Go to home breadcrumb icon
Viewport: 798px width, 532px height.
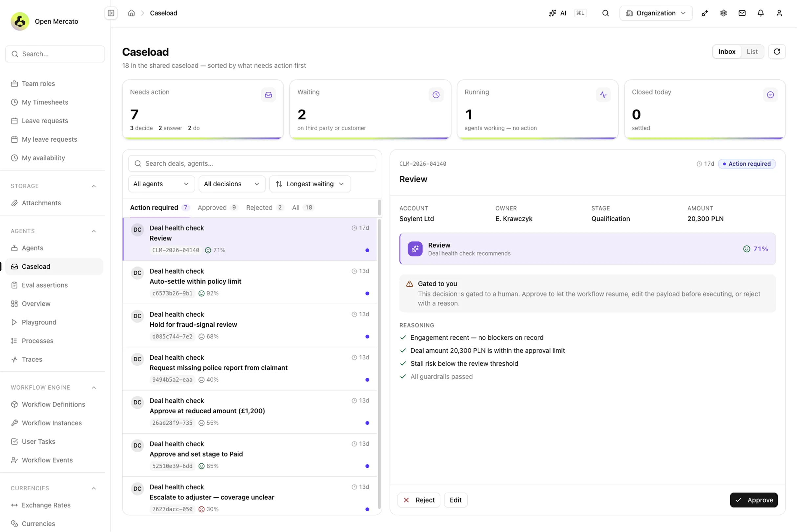click(131, 13)
